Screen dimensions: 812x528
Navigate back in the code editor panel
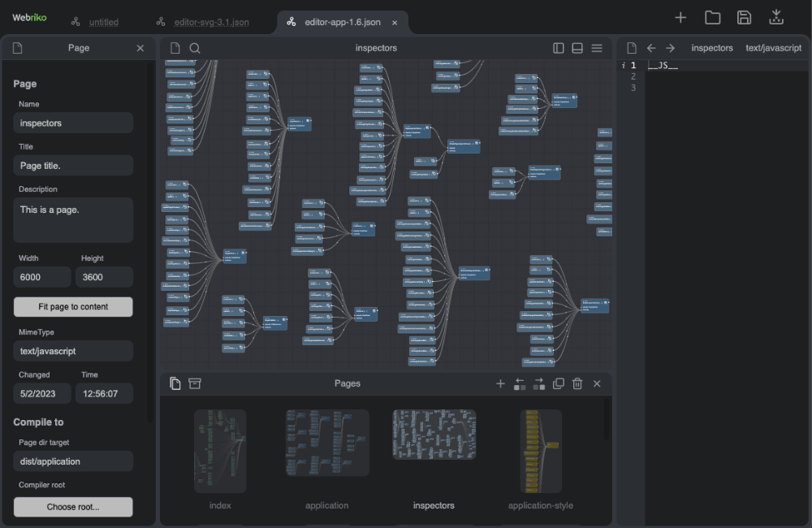[651, 48]
